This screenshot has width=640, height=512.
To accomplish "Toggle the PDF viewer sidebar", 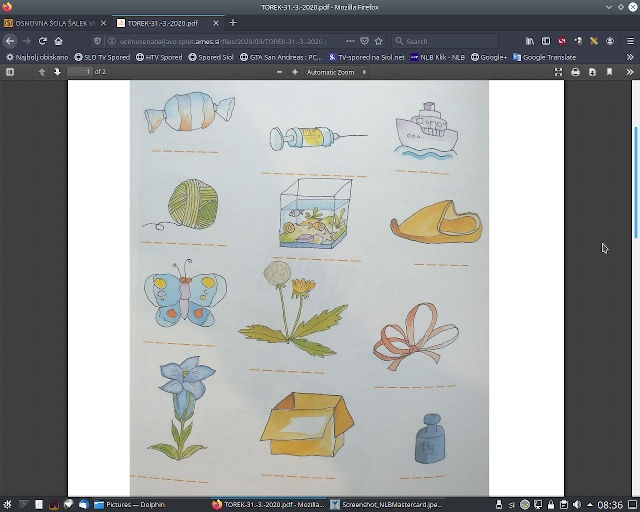I will [10, 72].
